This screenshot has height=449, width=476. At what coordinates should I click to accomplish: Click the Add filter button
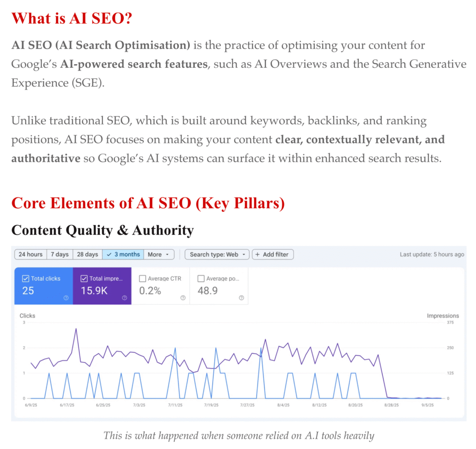point(273,255)
